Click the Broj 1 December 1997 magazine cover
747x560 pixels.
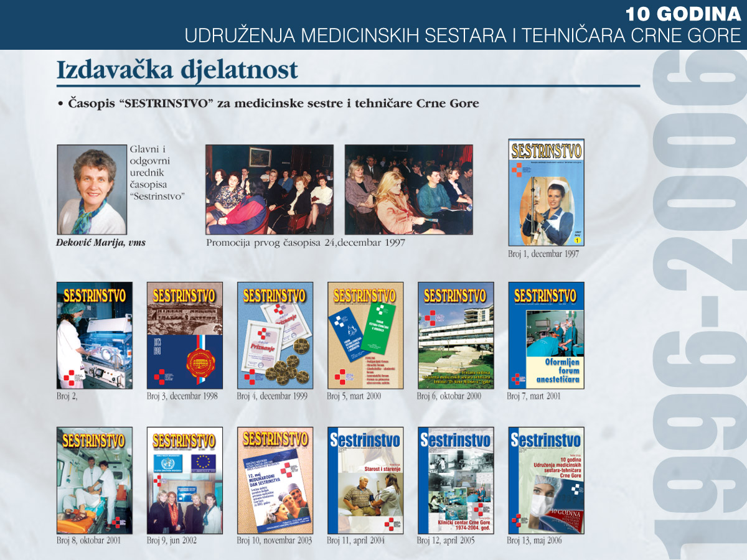coord(546,192)
